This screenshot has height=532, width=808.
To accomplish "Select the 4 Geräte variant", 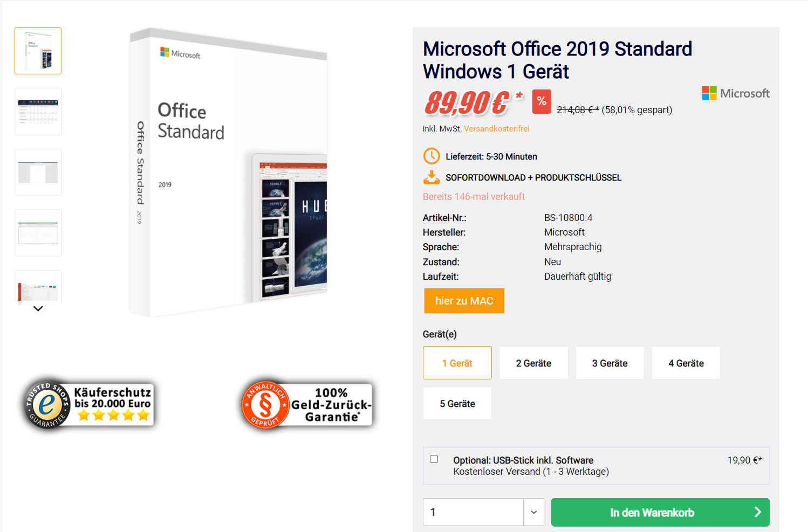I will pyautogui.click(x=686, y=363).
